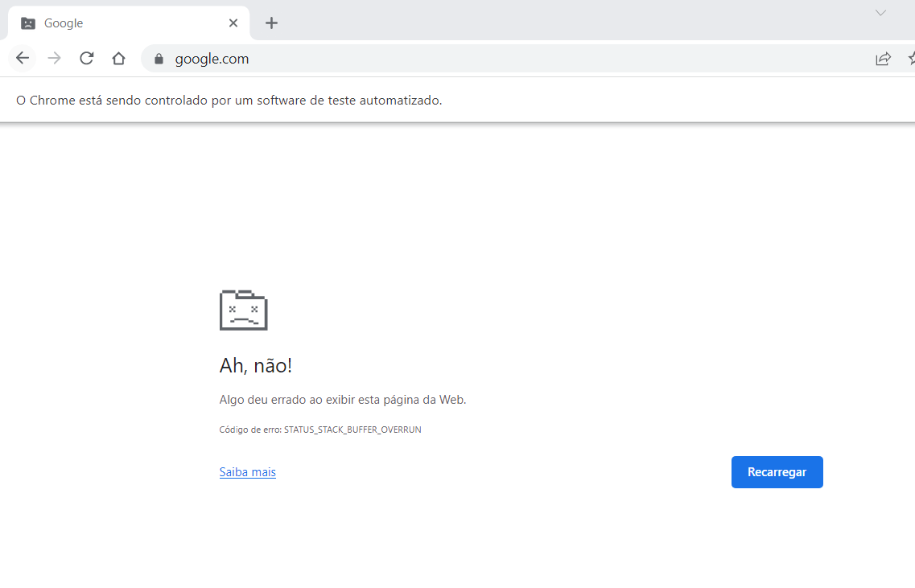Click the automated test software warning bar

pos(229,100)
